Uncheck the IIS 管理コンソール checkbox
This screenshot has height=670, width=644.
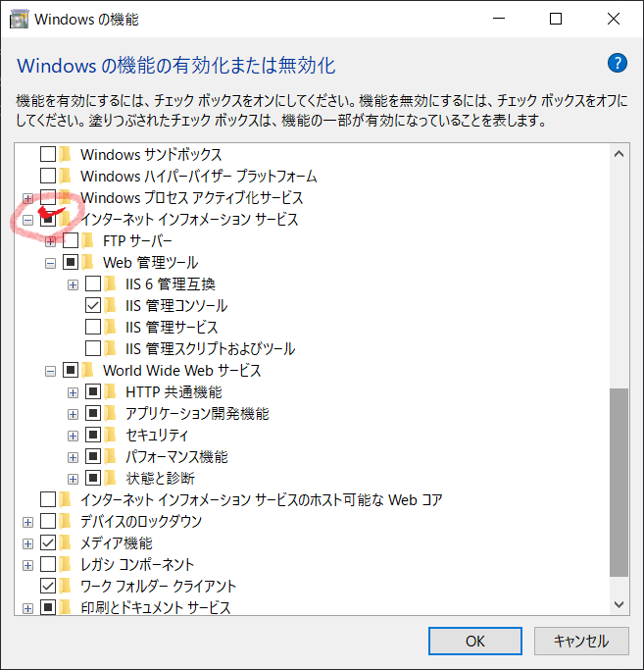point(93,305)
